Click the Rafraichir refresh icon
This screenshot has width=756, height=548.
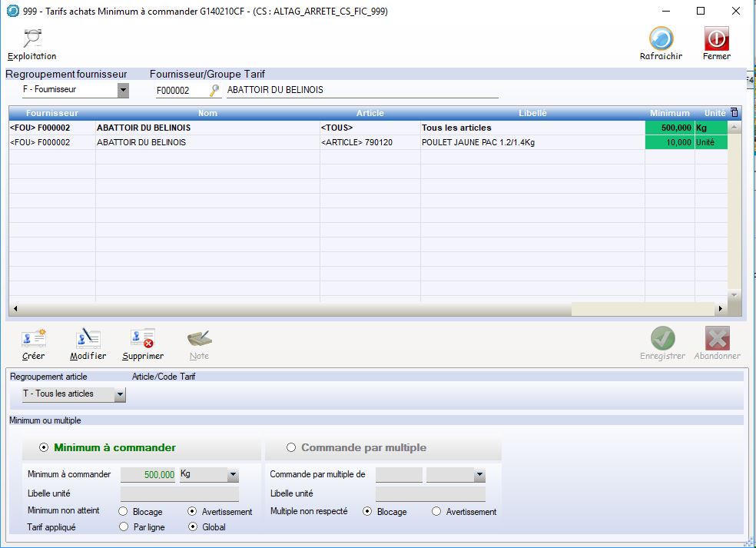point(661,39)
